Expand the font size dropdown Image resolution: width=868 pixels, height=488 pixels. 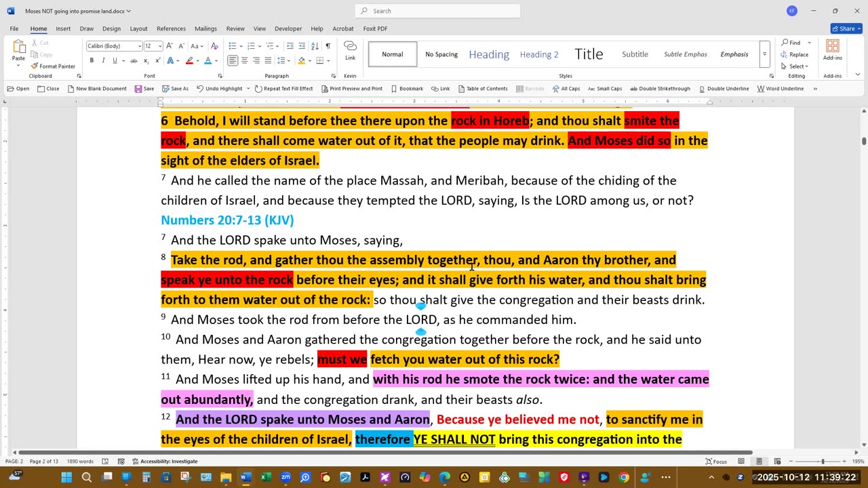(x=159, y=46)
